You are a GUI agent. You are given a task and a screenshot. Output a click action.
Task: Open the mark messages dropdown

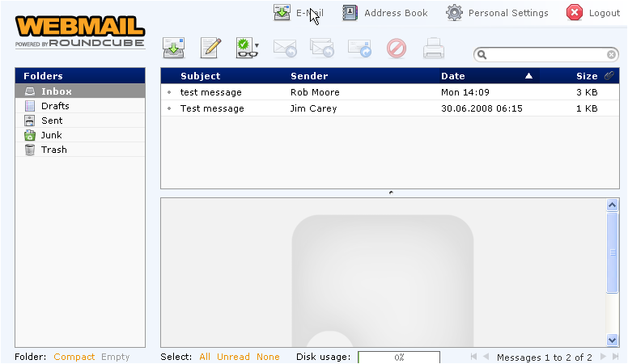(x=248, y=49)
